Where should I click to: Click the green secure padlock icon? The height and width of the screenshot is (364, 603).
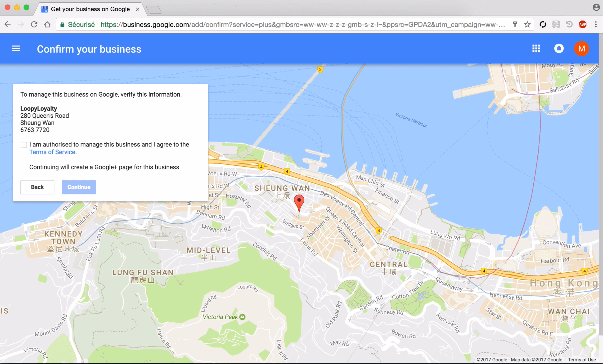pos(62,24)
